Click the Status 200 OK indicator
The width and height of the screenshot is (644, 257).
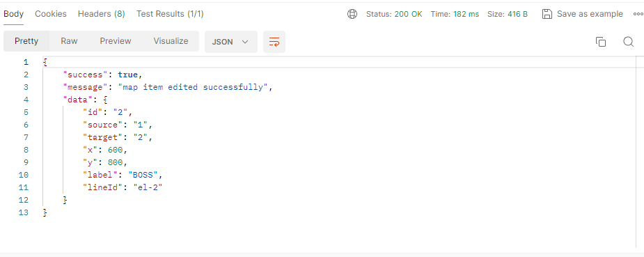click(x=394, y=14)
